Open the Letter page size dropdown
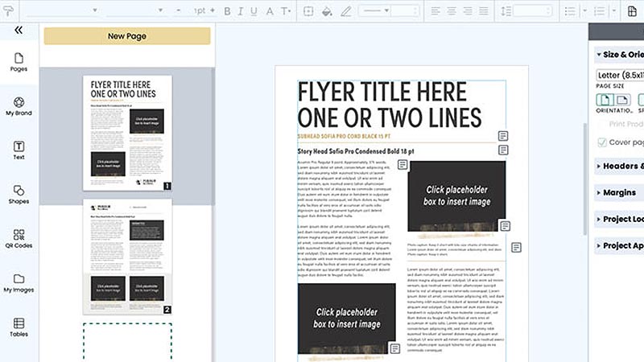This screenshot has width=644, height=362. click(x=620, y=75)
